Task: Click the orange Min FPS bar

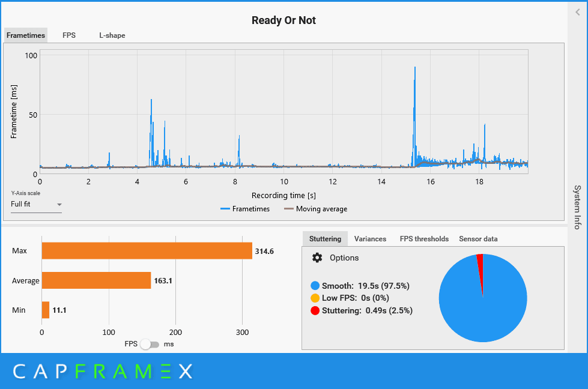Action: [x=46, y=310]
